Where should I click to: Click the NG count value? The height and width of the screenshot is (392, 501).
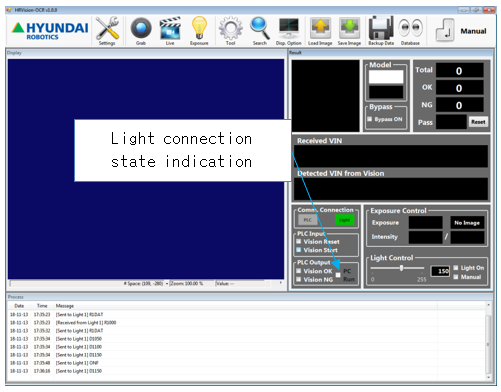tap(460, 105)
